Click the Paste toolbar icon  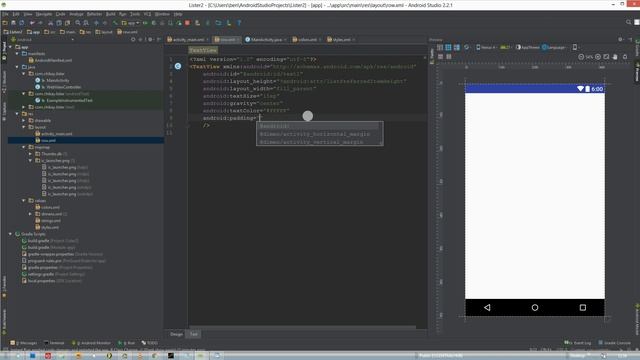click(x=67, y=23)
